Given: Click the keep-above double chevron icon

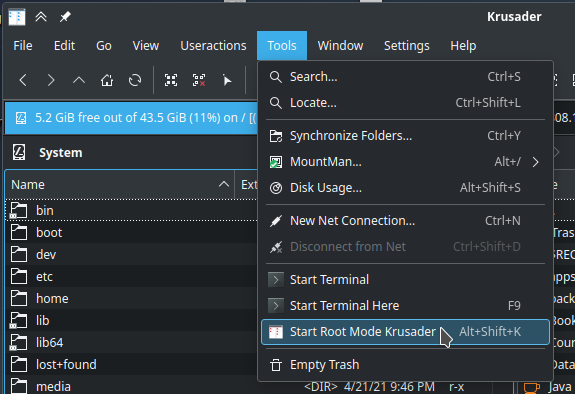Looking at the screenshot, I should 41,17.
